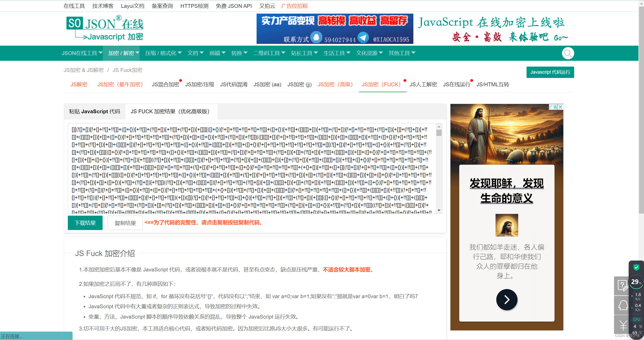Click the green shield security icon
Viewport: 644px width, 340px height.
636,267
